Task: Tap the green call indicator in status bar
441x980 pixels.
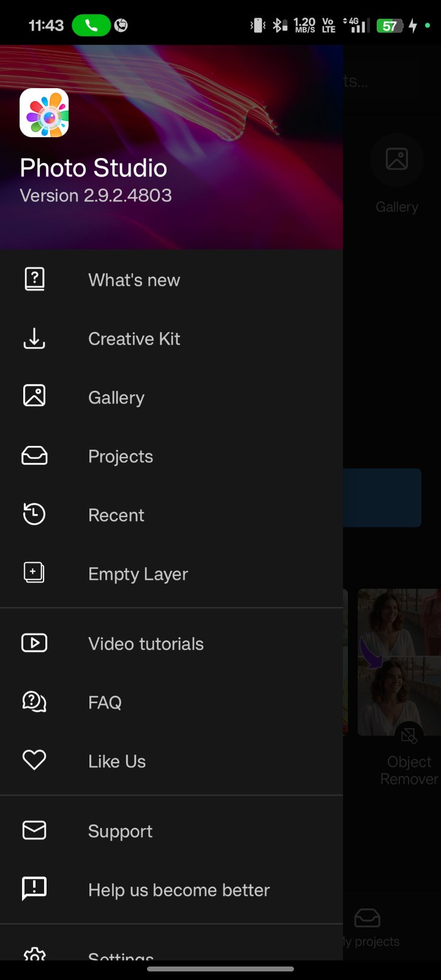Action: pos(91,26)
